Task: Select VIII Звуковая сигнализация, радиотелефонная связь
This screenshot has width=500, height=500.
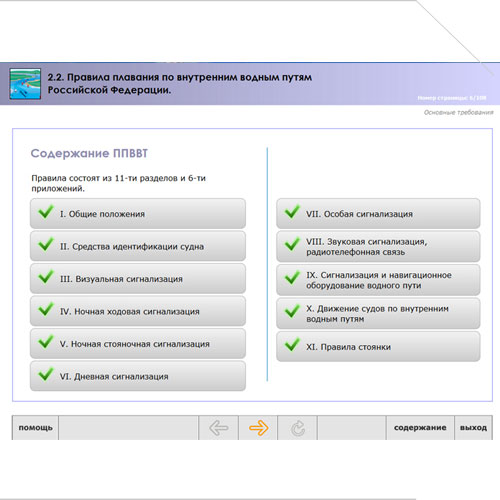Action: click(378, 246)
